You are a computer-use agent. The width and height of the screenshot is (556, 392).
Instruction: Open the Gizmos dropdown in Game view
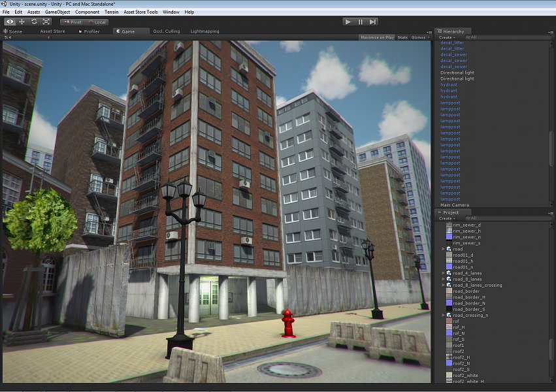click(420, 37)
